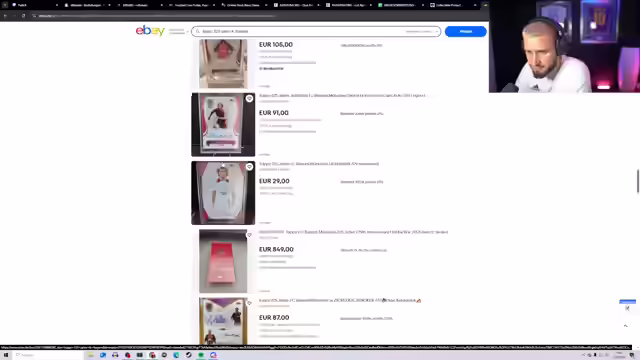This screenshot has height=360, width=640.
Task: Open thumbnail of the EUR 29,00 card listing
Action: [223, 193]
